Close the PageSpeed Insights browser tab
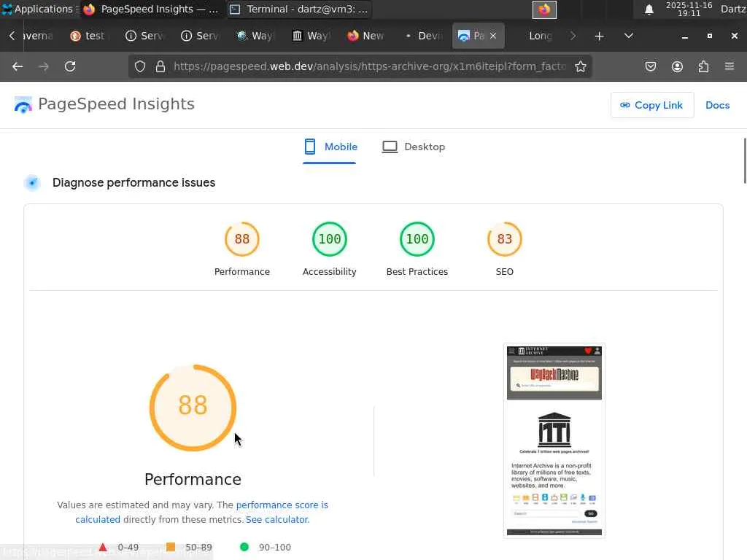This screenshot has width=747, height=560. click(493, 36)
